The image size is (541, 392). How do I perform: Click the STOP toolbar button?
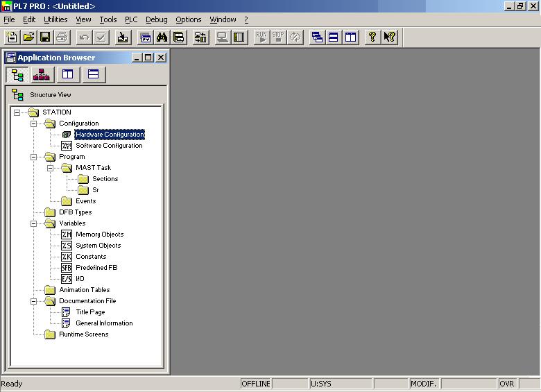click(278, 37)
